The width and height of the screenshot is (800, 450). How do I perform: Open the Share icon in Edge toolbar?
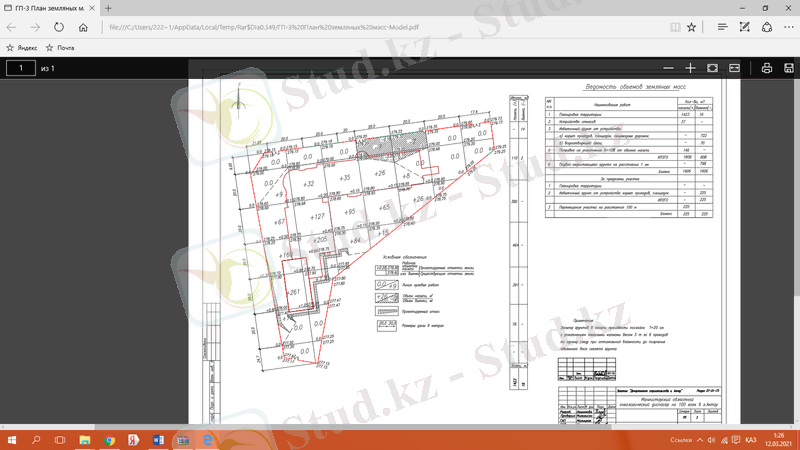point(767,27)
